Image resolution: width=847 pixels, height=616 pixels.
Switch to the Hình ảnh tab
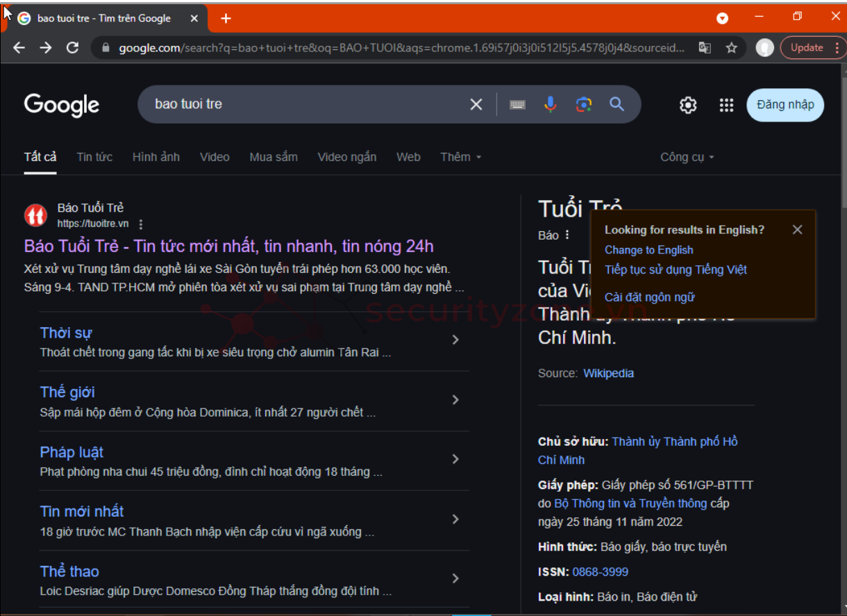pyautogui.click(x=156, y=157)
